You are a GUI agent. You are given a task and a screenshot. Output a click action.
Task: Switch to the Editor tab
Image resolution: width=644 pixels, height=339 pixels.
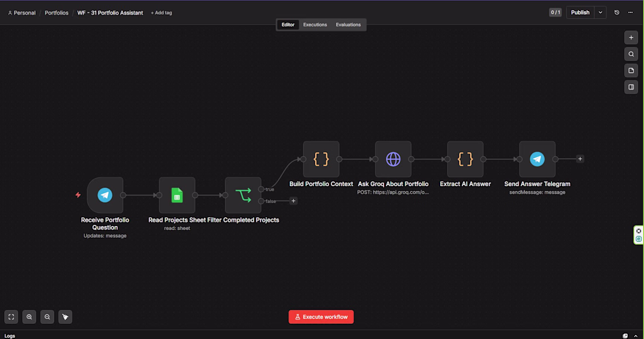(288, 25)
